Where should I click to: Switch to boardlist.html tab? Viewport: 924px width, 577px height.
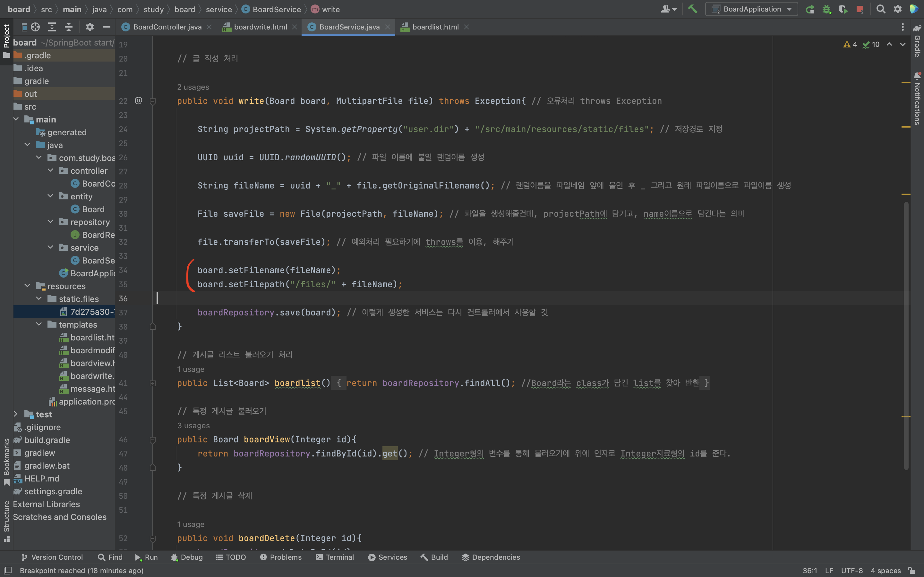pyautogui.click(x=435, y=27)
